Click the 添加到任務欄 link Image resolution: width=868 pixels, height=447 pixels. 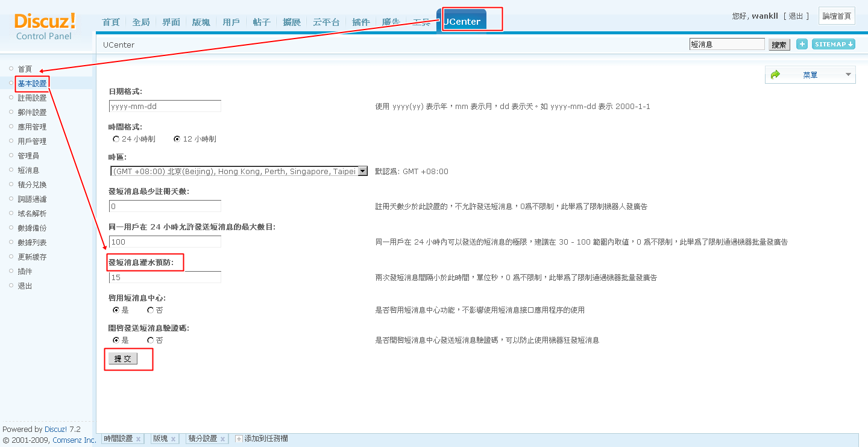266,439
